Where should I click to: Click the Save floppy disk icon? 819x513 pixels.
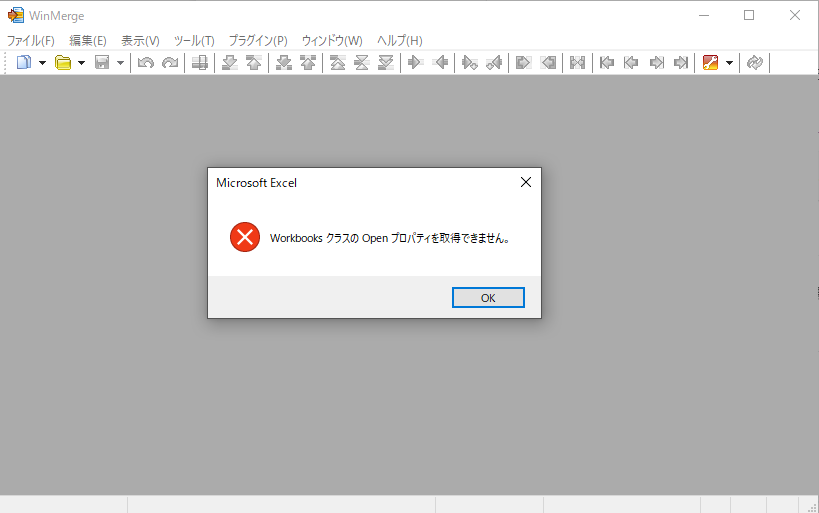pos(102,63)
